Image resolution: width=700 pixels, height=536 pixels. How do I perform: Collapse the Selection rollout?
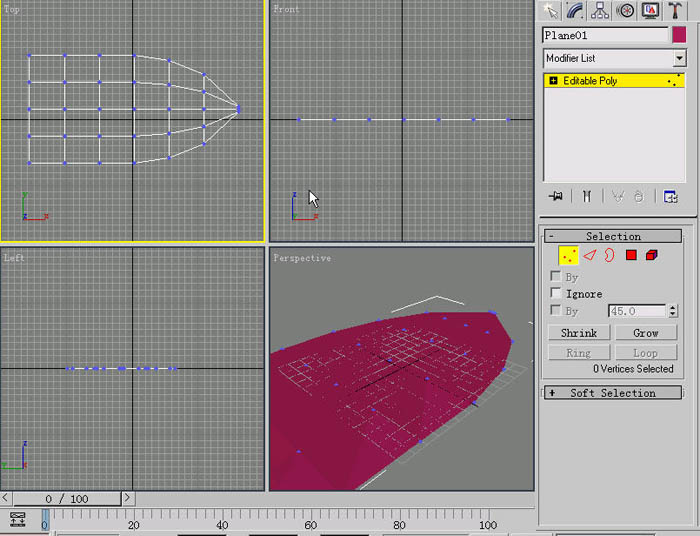click(x=613, y=236)
